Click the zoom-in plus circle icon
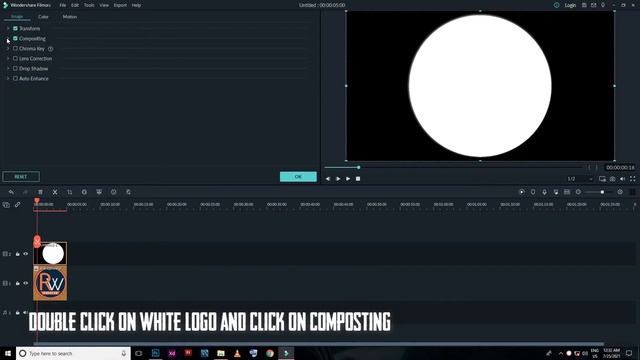The width and height of the screenshot is (640, 360). point(620,192)
